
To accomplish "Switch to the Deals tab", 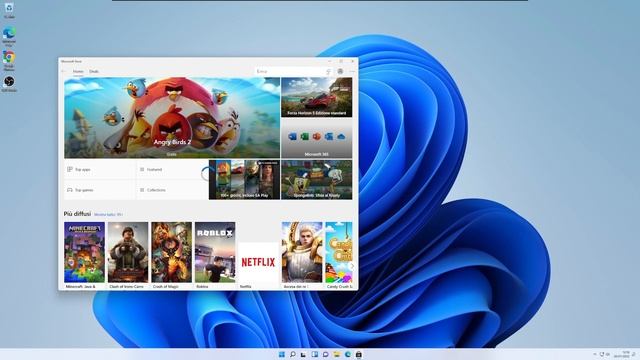I will coord(94,71).
